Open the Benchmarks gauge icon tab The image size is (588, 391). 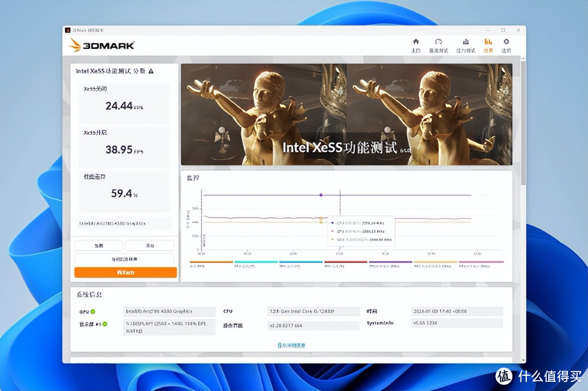[x=438, y=41]
